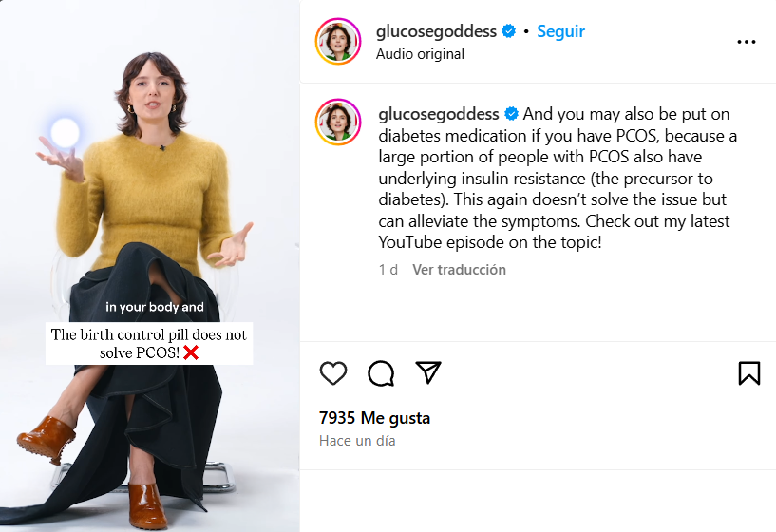
Task: Click the birth control pill caption overlay
Action: (149, 344)
